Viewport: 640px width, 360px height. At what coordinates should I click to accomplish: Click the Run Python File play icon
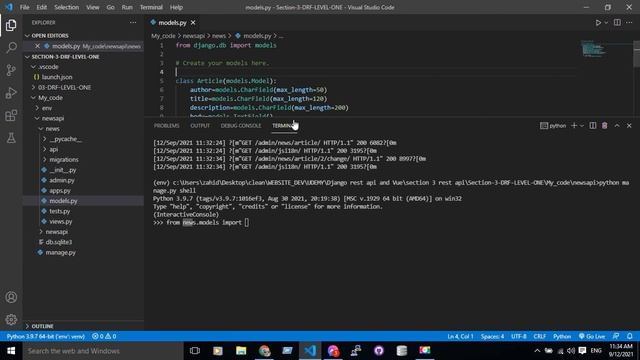click(598, 23)
